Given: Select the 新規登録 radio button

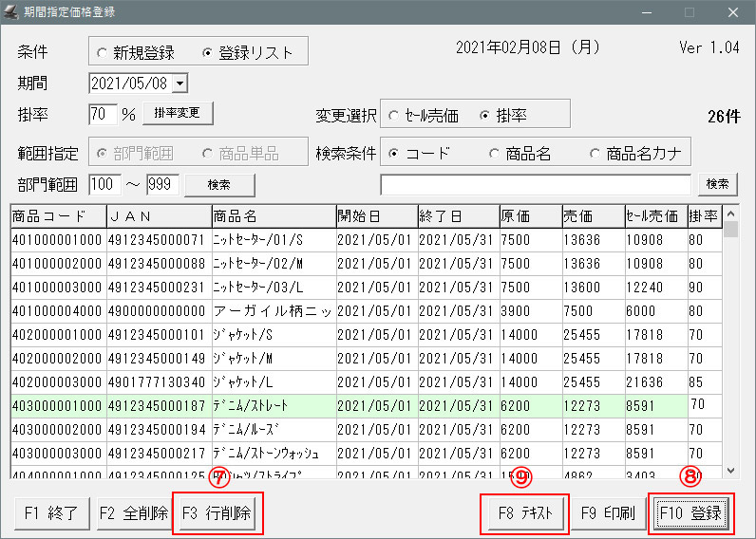Looking at the screenshot, I should click(x=103, y=52).
